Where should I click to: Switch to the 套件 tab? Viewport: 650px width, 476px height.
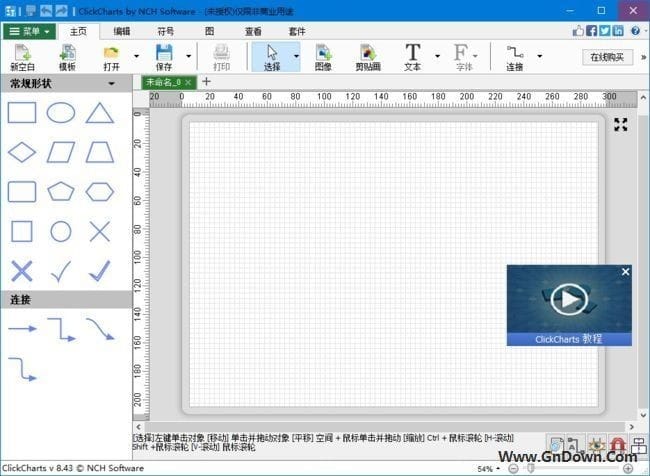[x=297, y=32]
